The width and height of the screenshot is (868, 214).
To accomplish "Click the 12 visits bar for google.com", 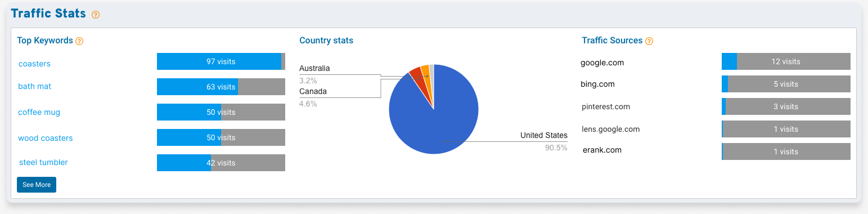I will click(786, 61).
